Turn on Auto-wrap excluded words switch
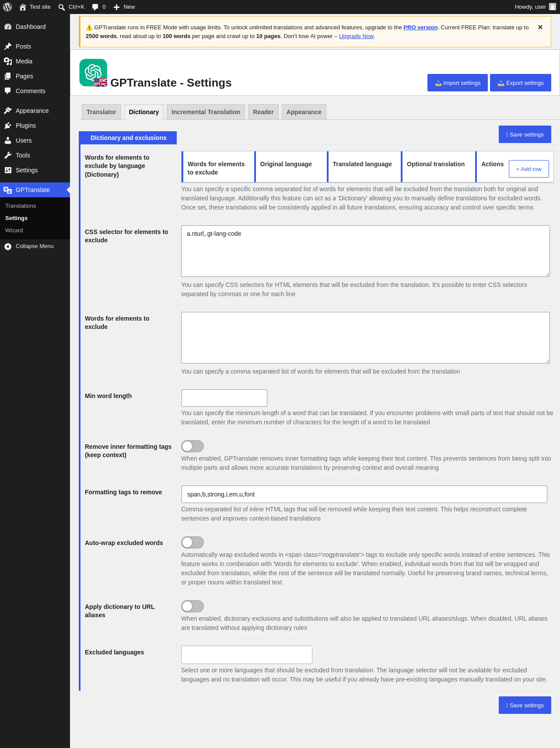 (x=192, y=542)
